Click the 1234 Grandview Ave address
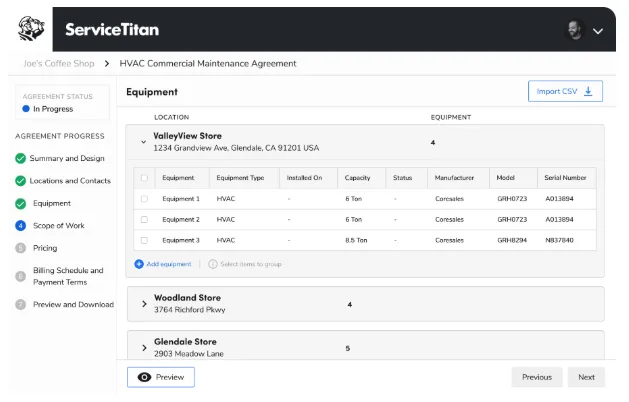Screen dimensions: 629x402 coord(236,148)
